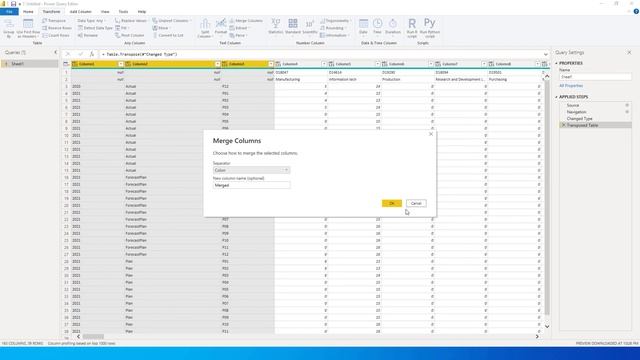Screen dimensions: 640x360
Task: Click Merge Columns in the ribbon
Action: (x=246, y=20)
